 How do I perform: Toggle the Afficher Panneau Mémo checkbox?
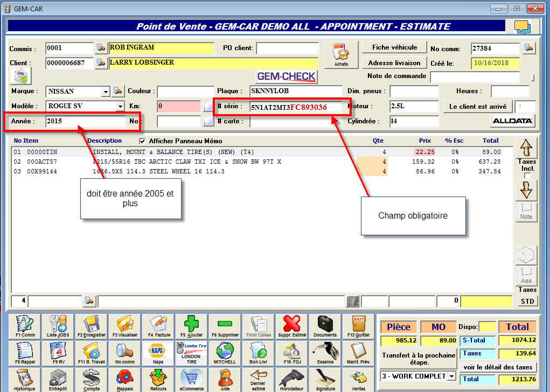pyautogui.click(x=142, y=141)
